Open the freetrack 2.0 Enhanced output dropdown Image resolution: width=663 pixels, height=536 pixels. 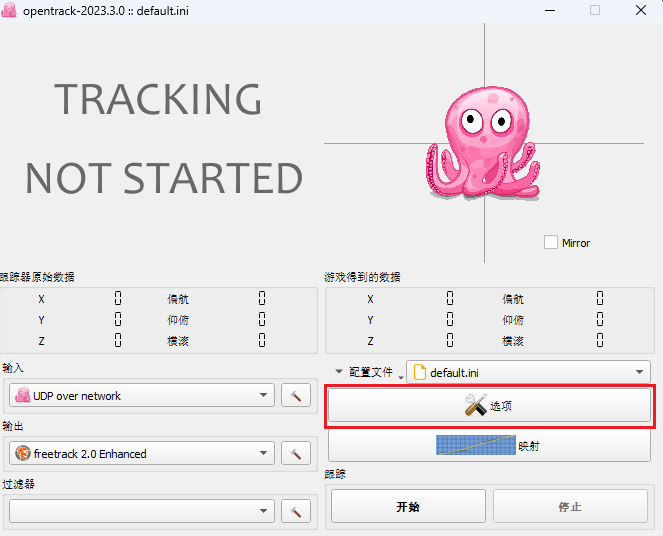(x=142, y=454)
